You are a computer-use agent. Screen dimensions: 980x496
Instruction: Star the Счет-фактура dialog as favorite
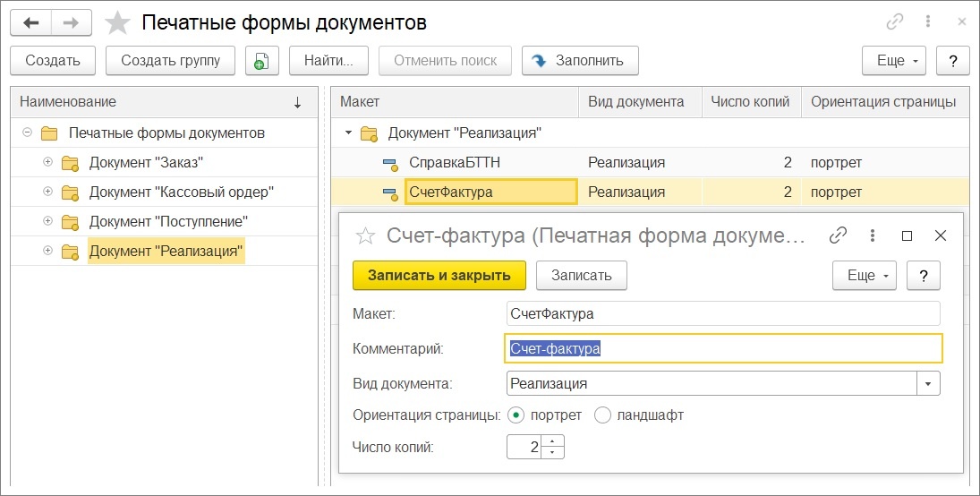(x=365, y=235)
